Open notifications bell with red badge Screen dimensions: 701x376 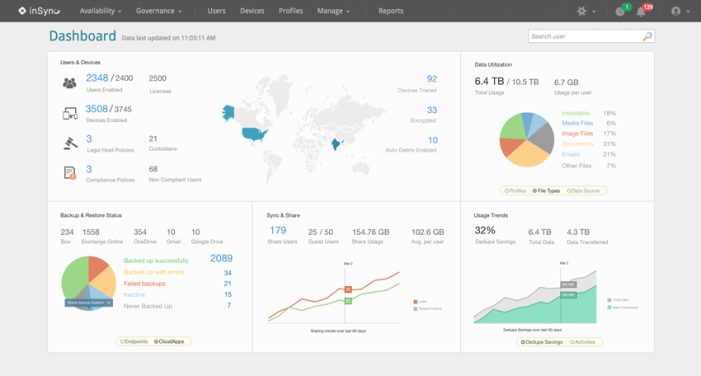pos(641,11)
